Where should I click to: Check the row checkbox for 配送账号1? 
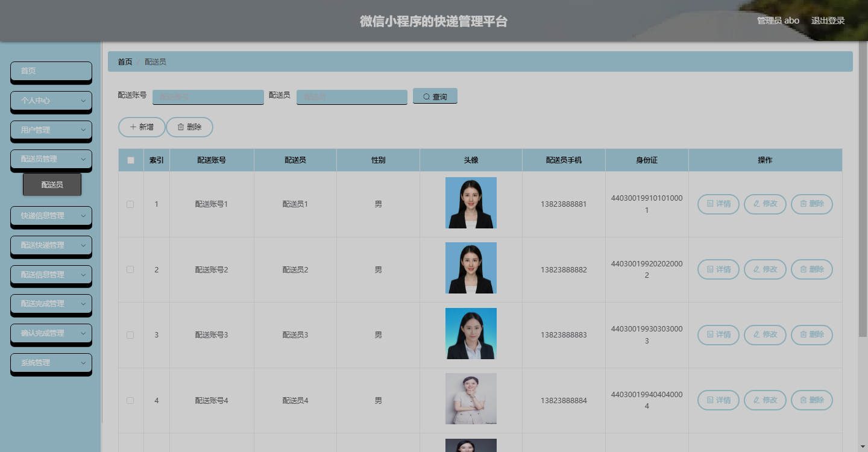(x=130, y=204)
